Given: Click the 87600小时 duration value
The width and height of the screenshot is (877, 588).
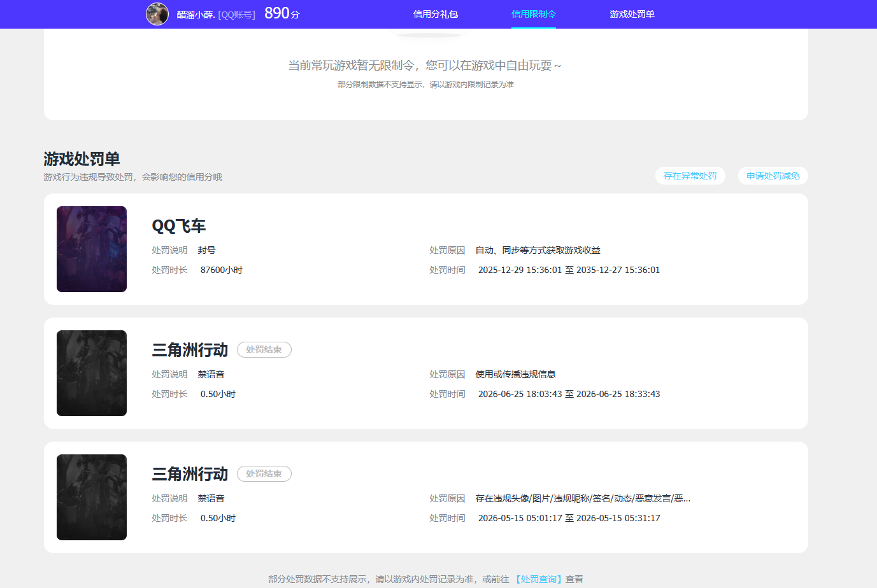Looking at the screenshot, I should 222,270.
